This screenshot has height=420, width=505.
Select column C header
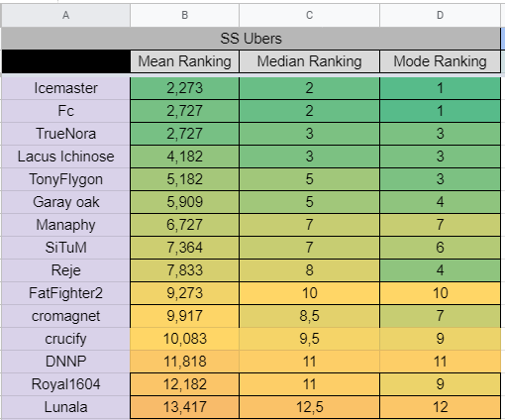309,15
